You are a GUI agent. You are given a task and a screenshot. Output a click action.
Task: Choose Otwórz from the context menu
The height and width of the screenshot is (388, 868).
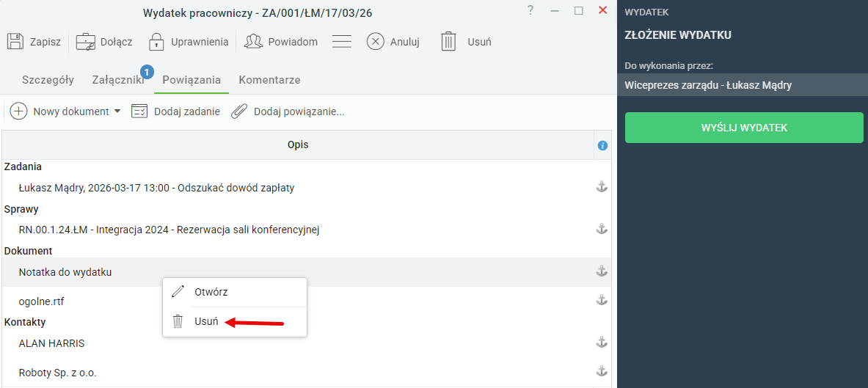(235, 292)
